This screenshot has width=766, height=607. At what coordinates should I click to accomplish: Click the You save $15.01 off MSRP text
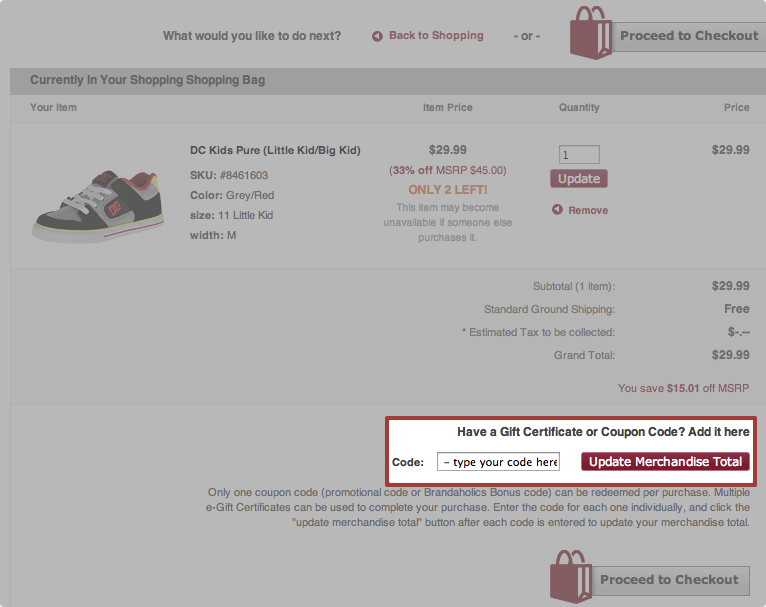(683, 388)
